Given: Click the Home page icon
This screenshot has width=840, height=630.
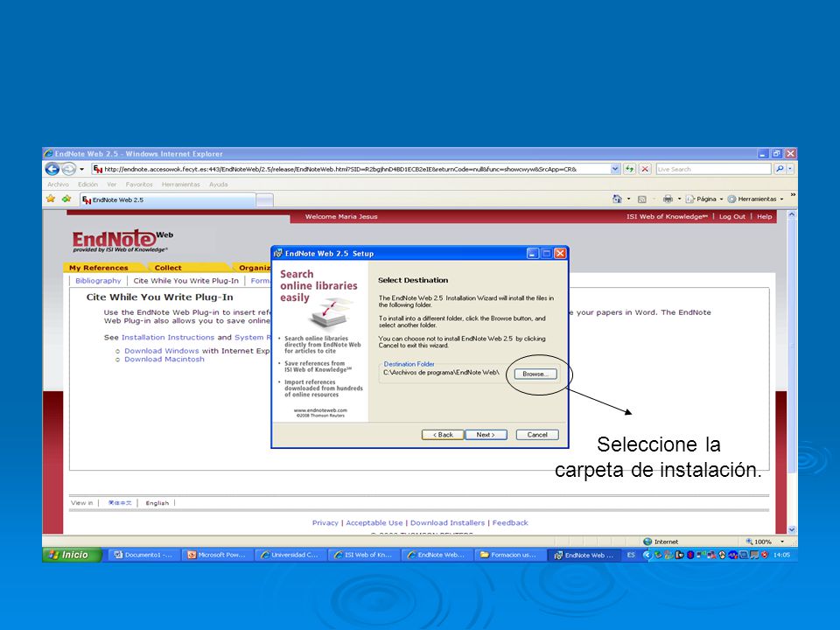Looking at the screenshot, I should click(x=617, y=199).
